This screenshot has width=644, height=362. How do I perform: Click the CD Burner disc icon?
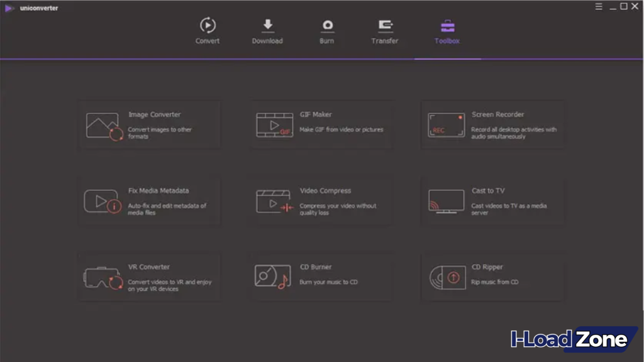pyautogui.click(x=273, y=277)
